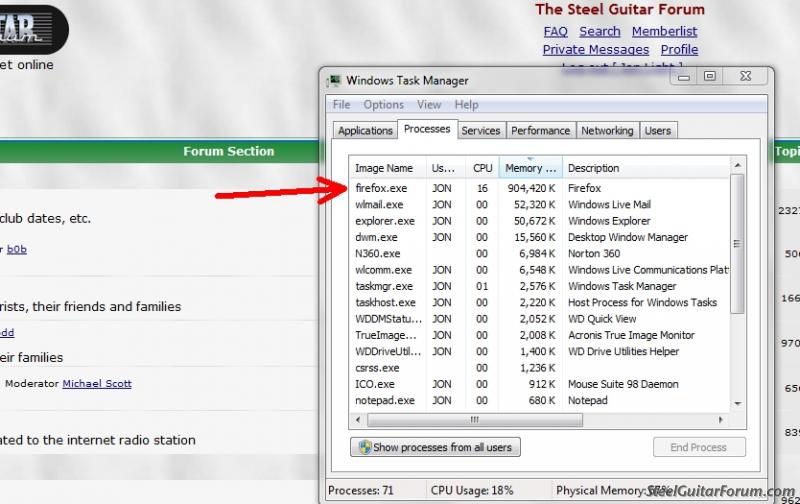Sort by the Memory column header
800x504 pixels.
click(x=531, y=168)
